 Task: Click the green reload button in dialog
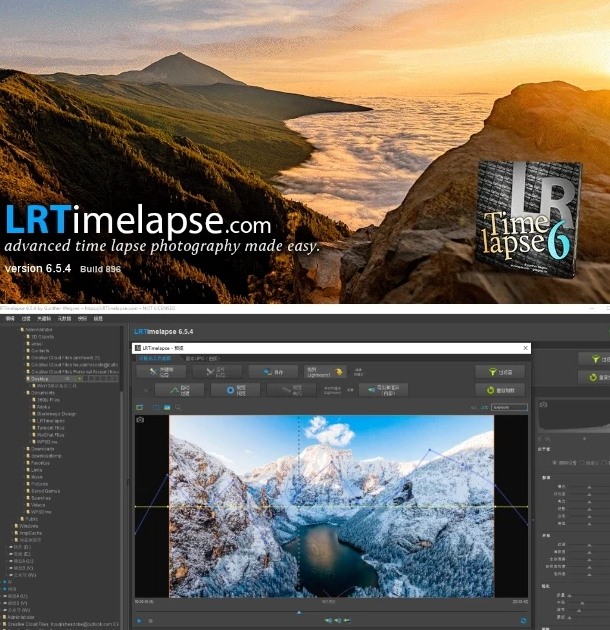point(500,390)
